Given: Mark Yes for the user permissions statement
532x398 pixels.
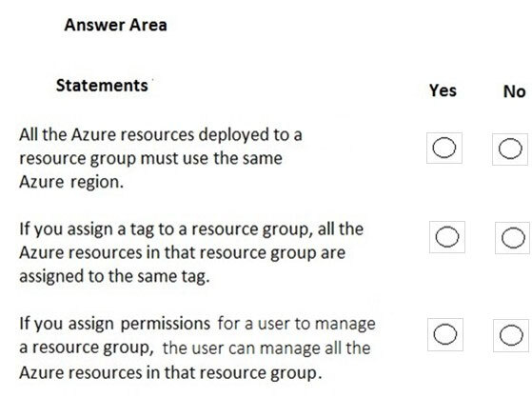Looking at the screenshot, I should [x=445, y=334].
